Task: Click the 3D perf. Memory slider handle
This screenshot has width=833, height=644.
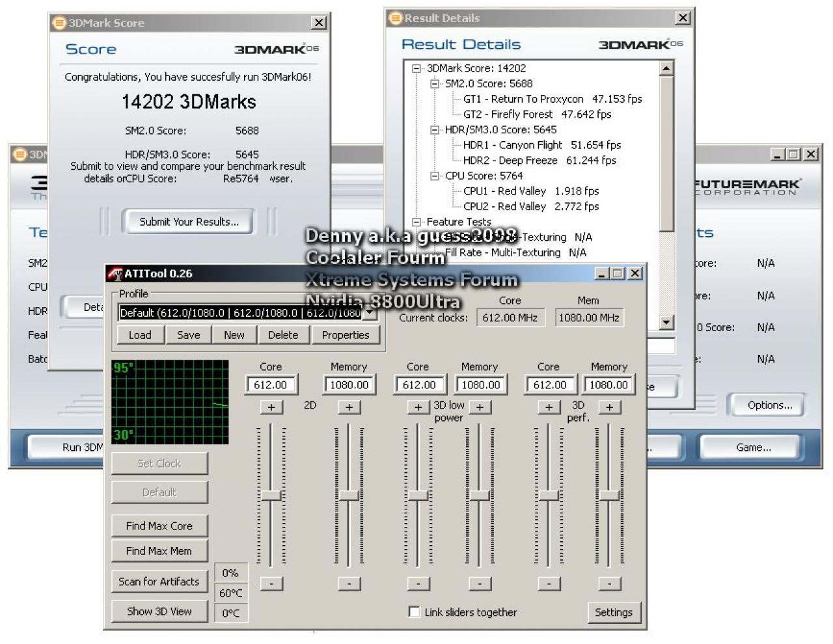Action: point(609,495)
